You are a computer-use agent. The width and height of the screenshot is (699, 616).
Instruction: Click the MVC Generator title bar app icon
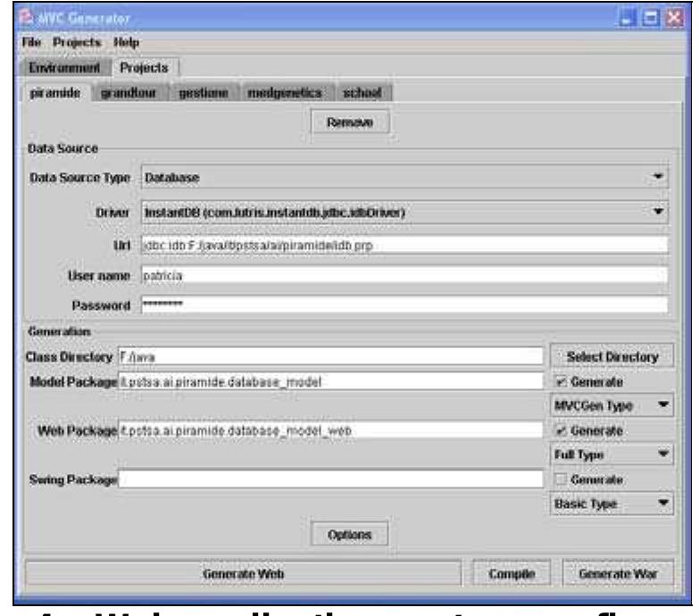point(26,18)
